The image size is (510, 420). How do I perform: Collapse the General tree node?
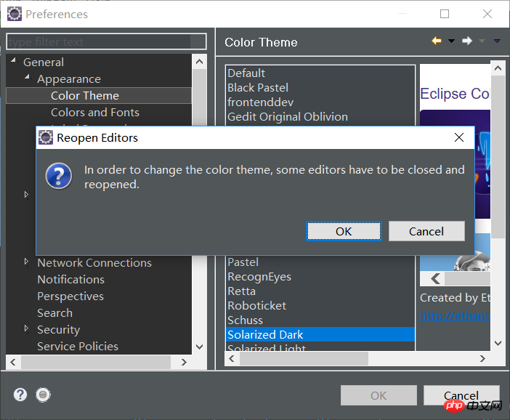point(13,60)
